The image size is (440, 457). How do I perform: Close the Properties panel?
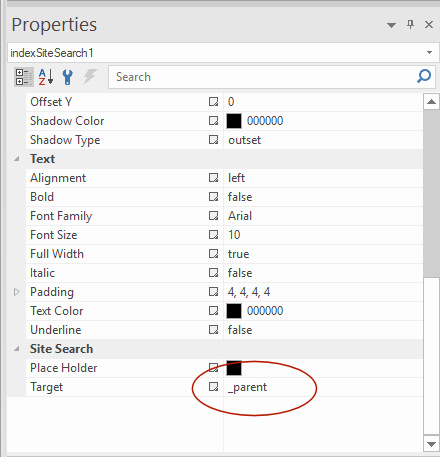click(x=429, y=24)
